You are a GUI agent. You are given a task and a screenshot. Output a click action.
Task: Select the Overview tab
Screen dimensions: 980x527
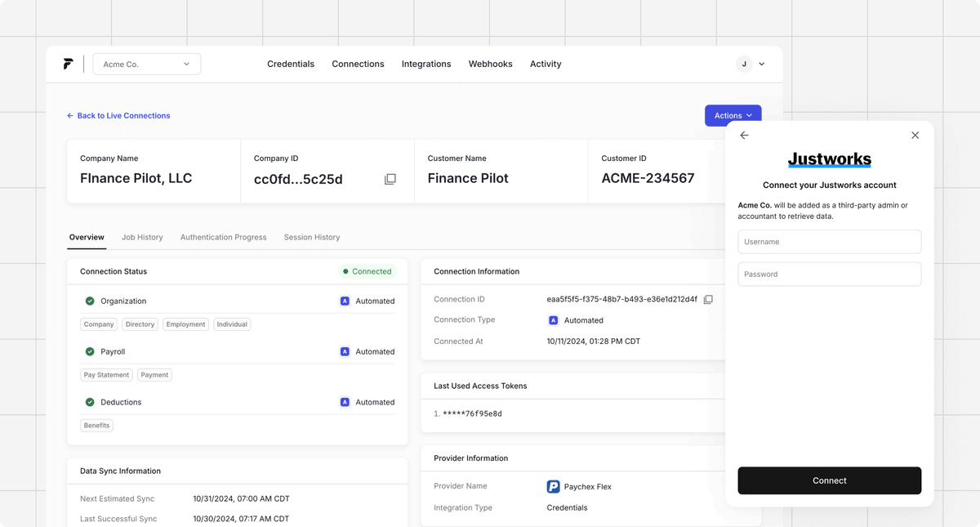tap(87, 237)
